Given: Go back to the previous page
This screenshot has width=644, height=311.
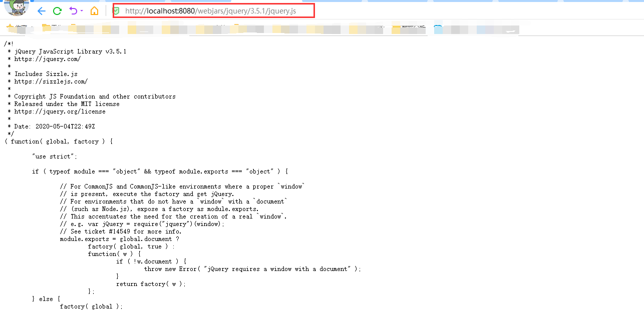Looking at the screenshot, I should point(42,11).
